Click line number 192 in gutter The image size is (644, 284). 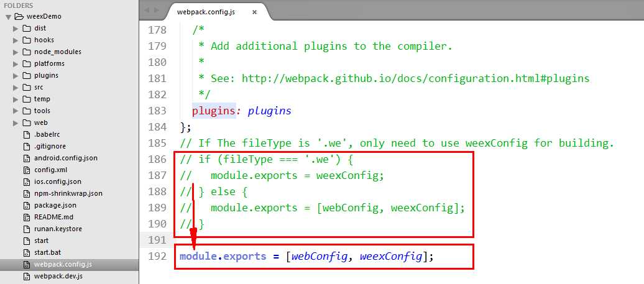(157, 257)
